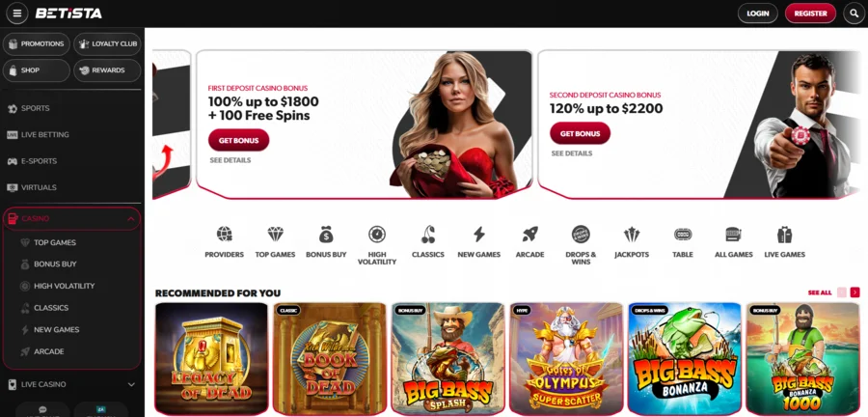This screenshot has height=417, width=868.
Task: Choose the Classics cherry icon
Action: (428, 235)
